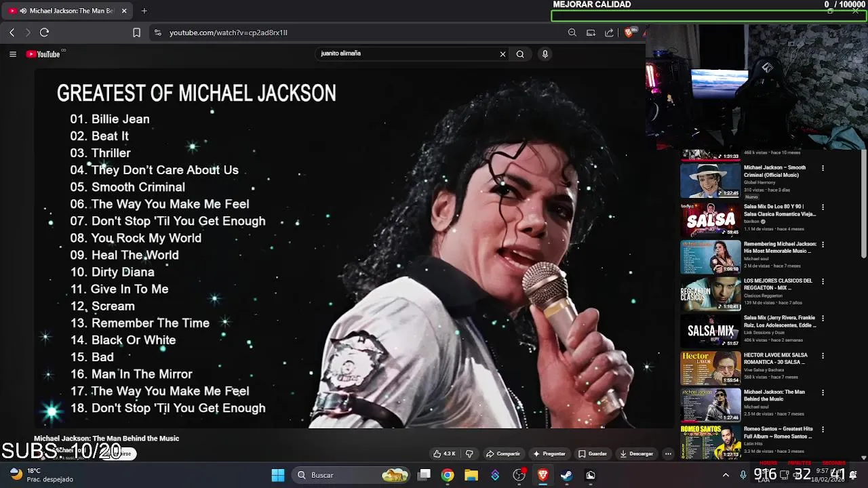Screen dimensions: 868x488
Task: Open the YouTube guide hamburger menu
Action: click(x=12, y=54)
